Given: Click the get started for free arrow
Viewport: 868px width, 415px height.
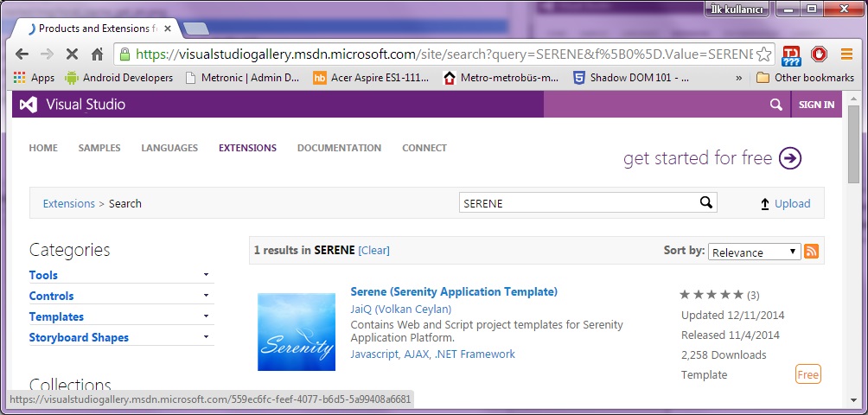Looking at the screenshot, I should point(789,158).
